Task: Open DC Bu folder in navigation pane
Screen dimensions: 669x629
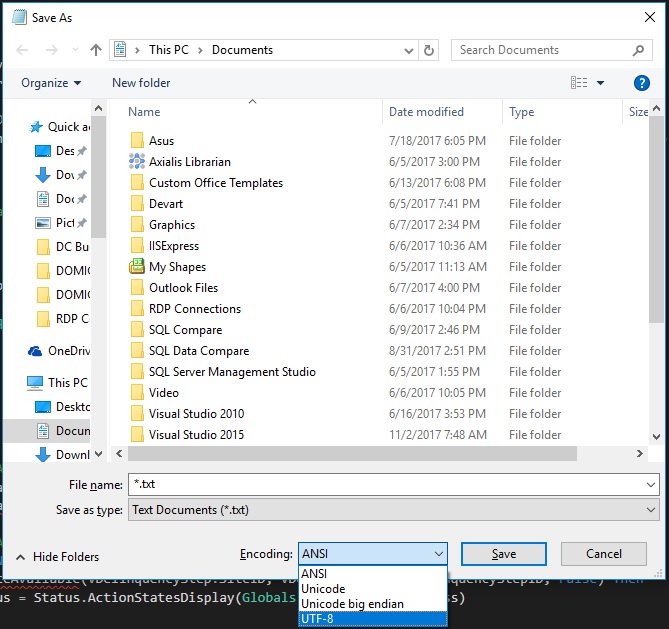Action: click(63, 247)
